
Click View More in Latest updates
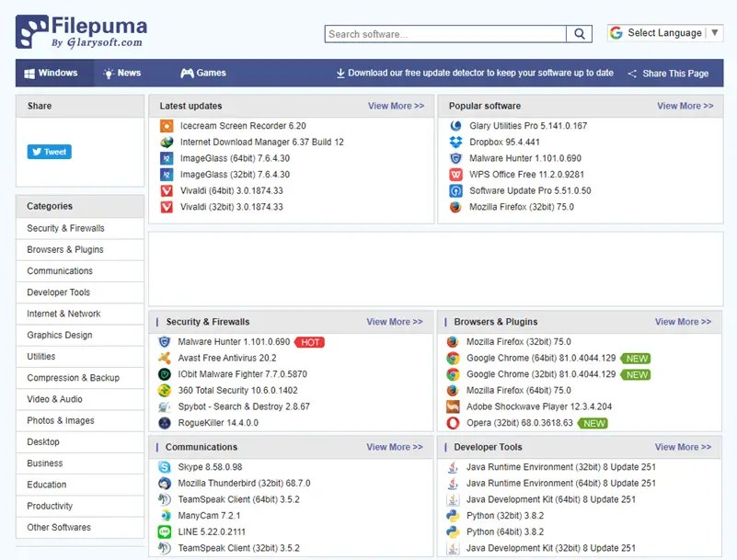point(397,106)
